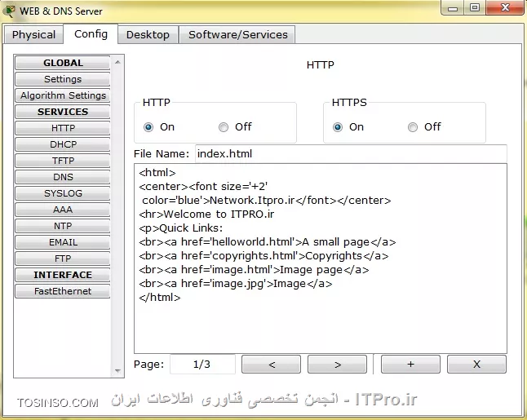Open the FastEthernet interface settings
Viewport: 527px width, 420px height.
tap(63, 291)
